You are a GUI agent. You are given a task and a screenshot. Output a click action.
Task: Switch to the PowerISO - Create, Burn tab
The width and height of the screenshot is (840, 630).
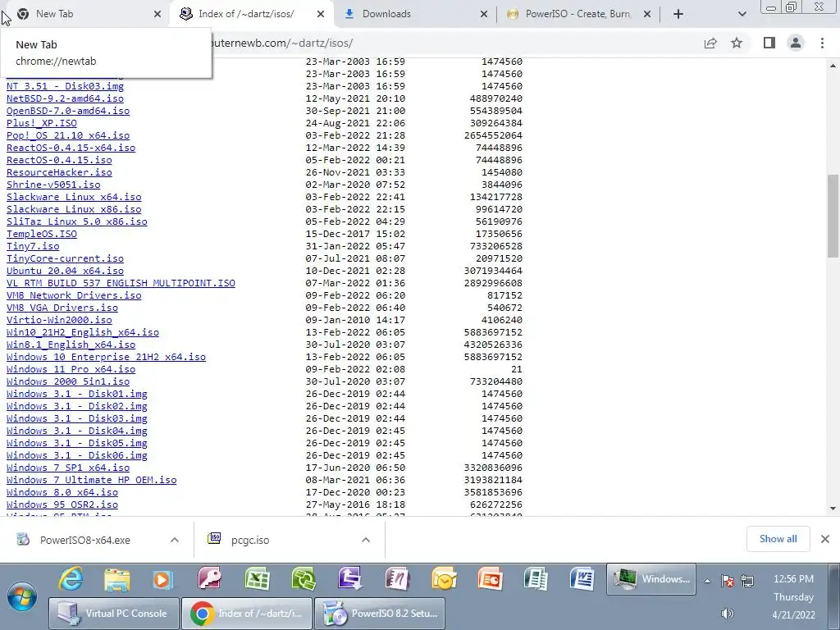pos(577,14)
